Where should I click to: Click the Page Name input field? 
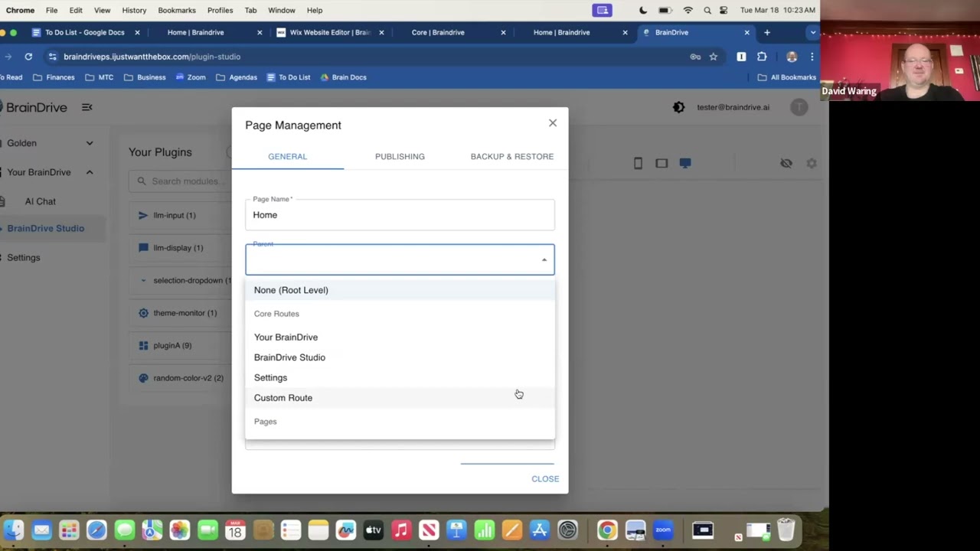(400, 215)
